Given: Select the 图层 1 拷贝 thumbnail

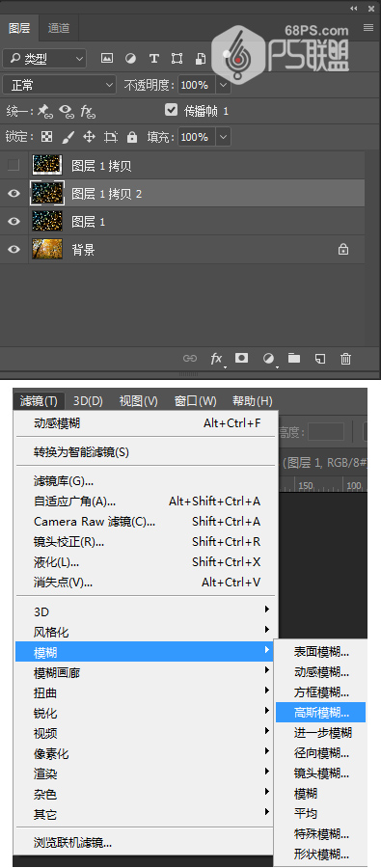Looking at the screenshot, I should pos(47,165).
